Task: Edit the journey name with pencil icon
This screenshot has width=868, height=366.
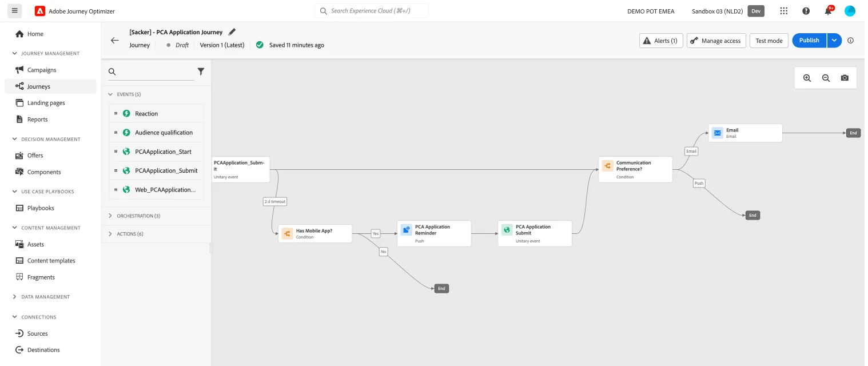Action: tap(232, 32)
